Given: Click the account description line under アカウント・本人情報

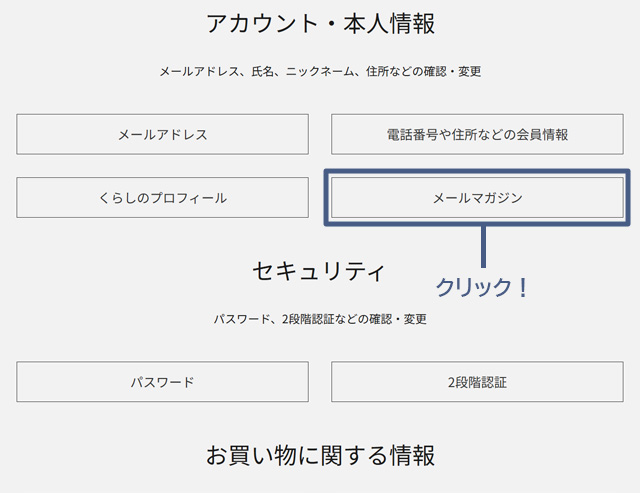Looking at the screenshot, I should point(320,72).
